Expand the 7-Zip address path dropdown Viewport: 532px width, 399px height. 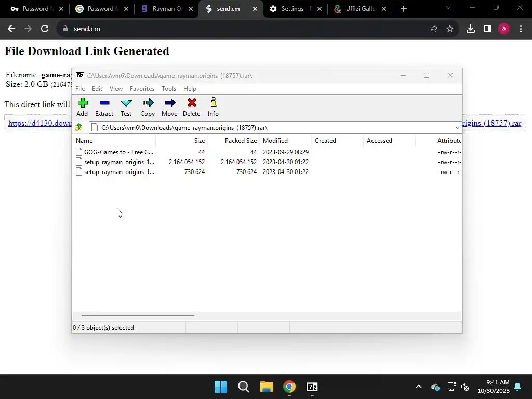click(457, 128)
